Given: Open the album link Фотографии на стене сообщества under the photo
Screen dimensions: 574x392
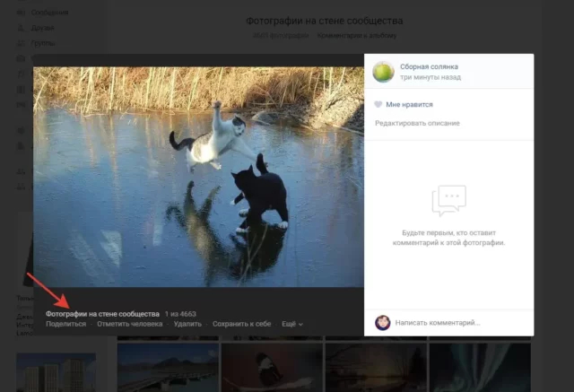Looking at the screenshot, I should pyautogui.click(x=102, y=314).
